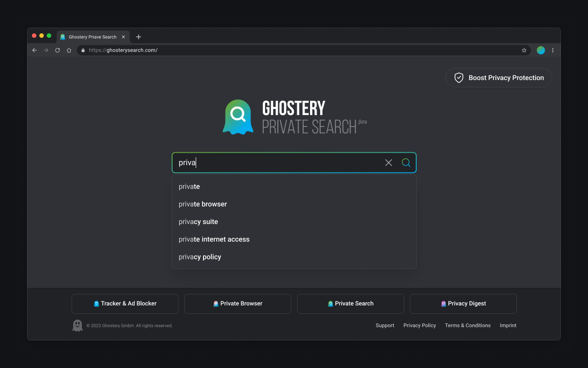
Task: Click the copyright Ghostery GmbH text
Action: tap(130, 326)
